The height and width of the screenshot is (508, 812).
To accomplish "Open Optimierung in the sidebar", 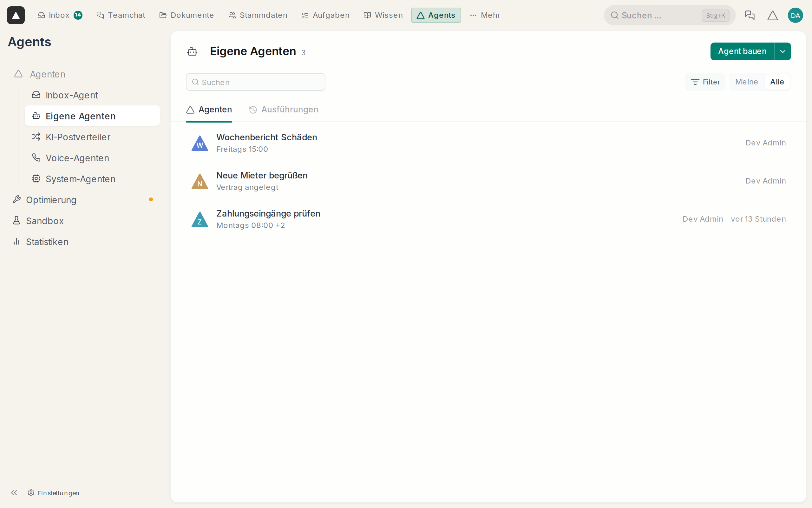I will tap(83, 200).
